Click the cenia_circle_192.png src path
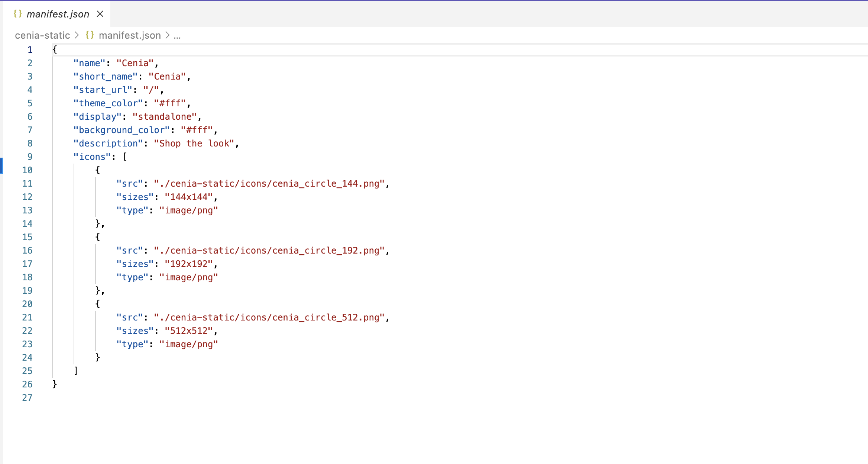Viewport: 868px width, 464px height. (269, 251)
